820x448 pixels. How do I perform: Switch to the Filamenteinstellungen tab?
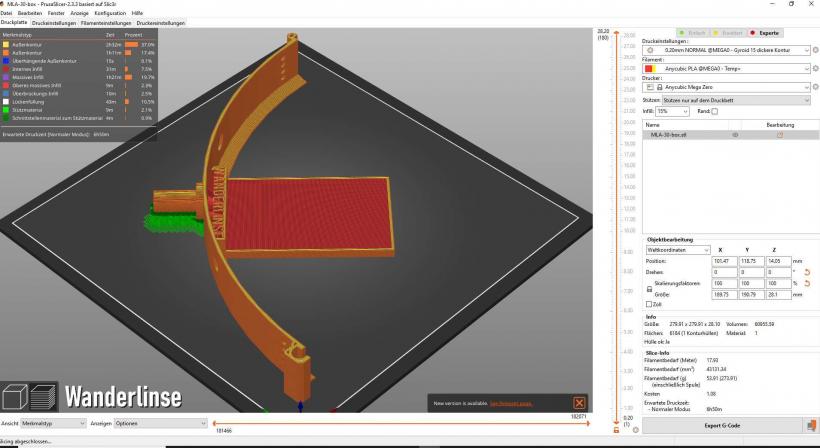pos(106,23)
